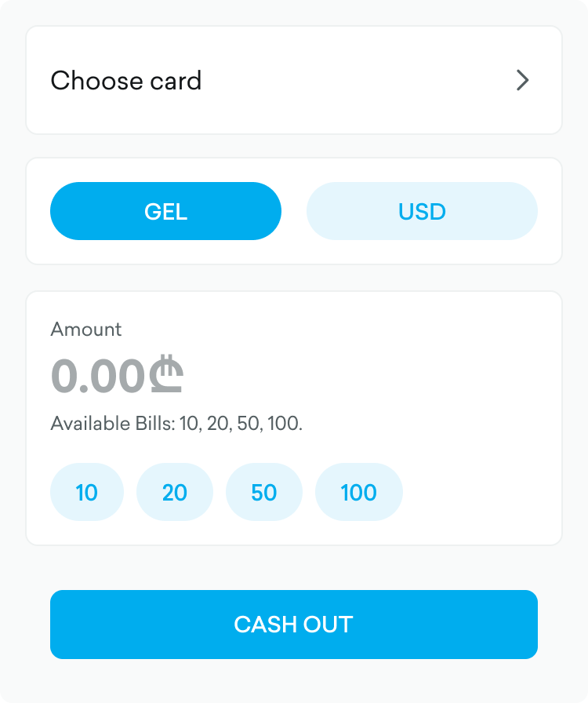Confirm withdrawal with CASH OUT
This screenshot has width=588, height=703.
pyautogui.click(x=294, y=625)
